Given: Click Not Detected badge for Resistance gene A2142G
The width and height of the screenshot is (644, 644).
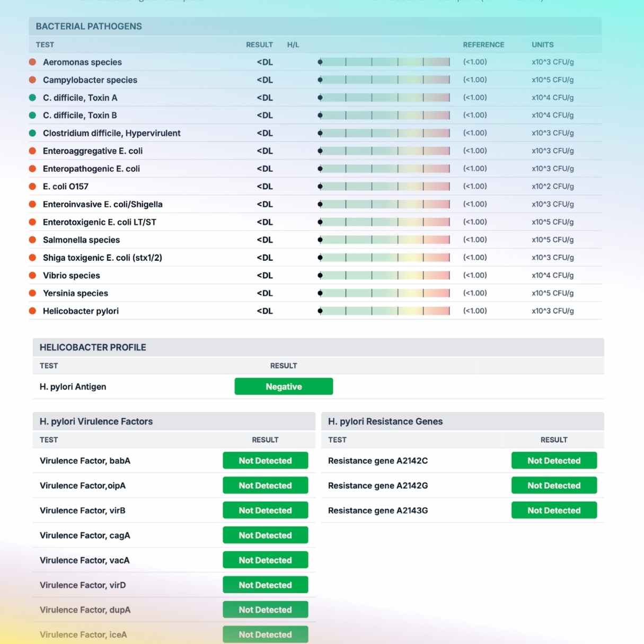Looking at the screenshot, I should click(554, 486).
